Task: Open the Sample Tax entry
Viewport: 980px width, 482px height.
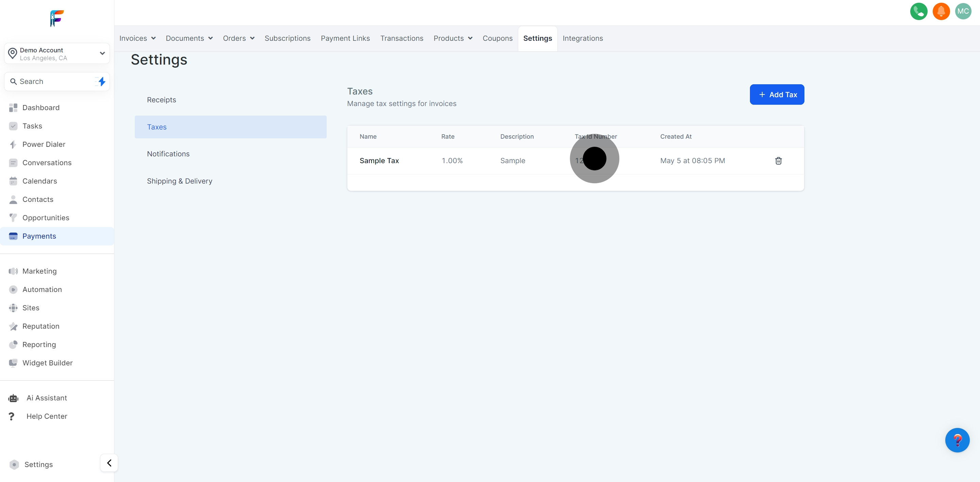Action: tap(379, 161)
